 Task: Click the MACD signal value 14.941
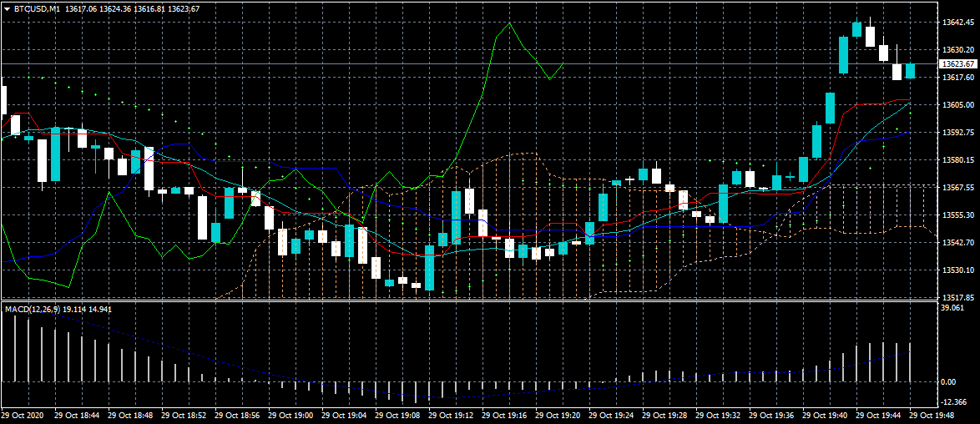pos(100,309)
